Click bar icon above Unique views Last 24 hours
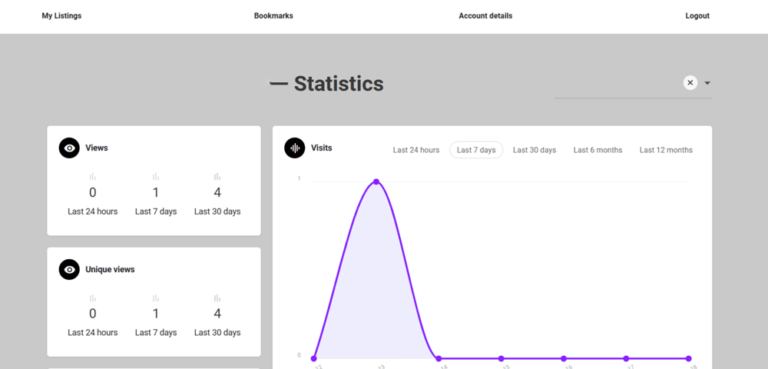The height and width of the screenshot is (369, 768). [93, 298]
